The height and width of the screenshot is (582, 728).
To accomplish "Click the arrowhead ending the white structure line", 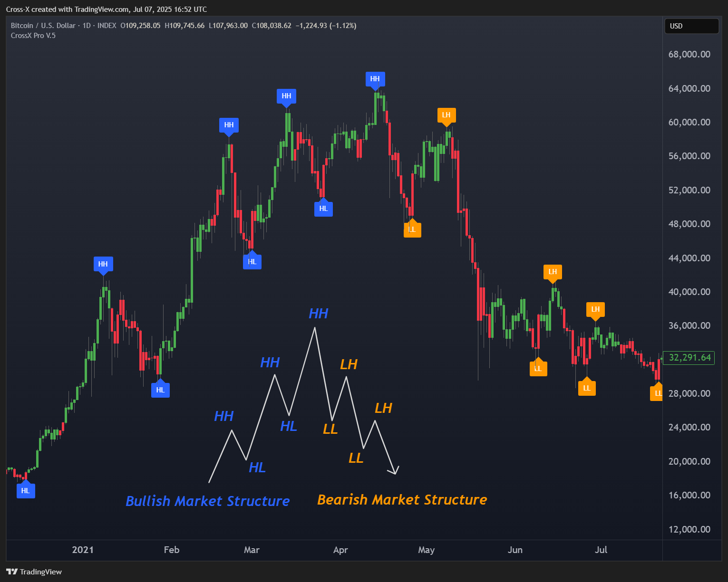I will coord(394,471).
